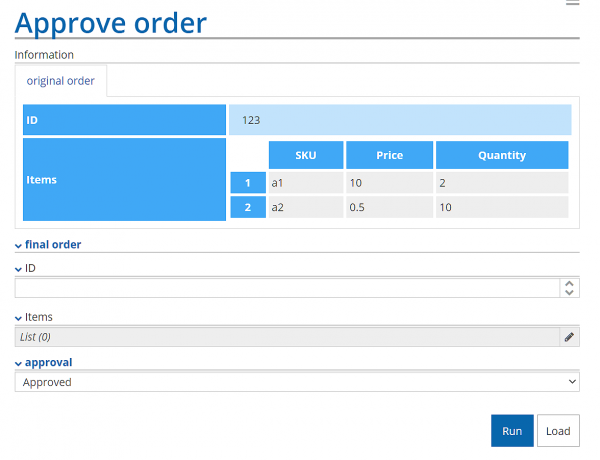Open the hamburger menu icon
Screen dimensions: 600x460
point(572,3)
